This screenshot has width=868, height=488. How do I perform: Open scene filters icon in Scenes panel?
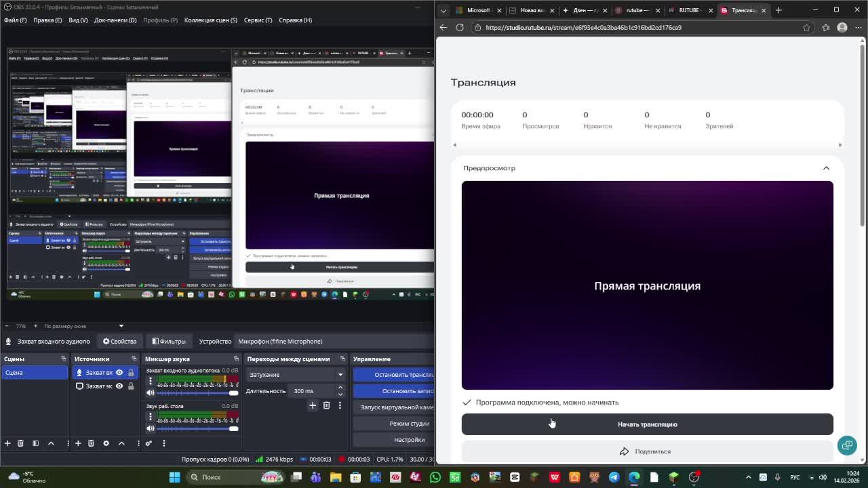pyautogui.click(x=35, y=443)
